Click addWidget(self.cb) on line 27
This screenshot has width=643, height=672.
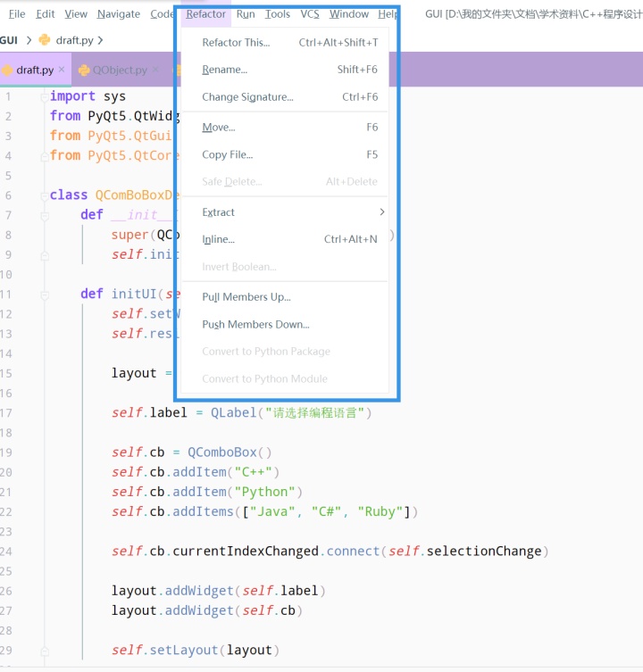[233, 610]
